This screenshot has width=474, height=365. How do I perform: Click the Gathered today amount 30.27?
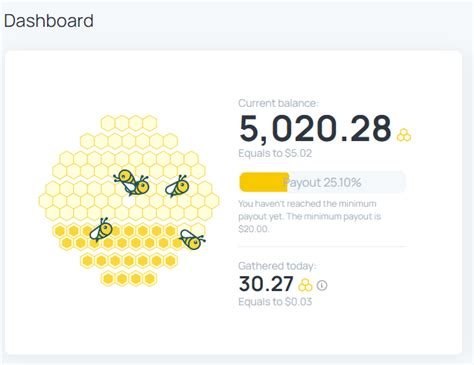click(266, 284)
